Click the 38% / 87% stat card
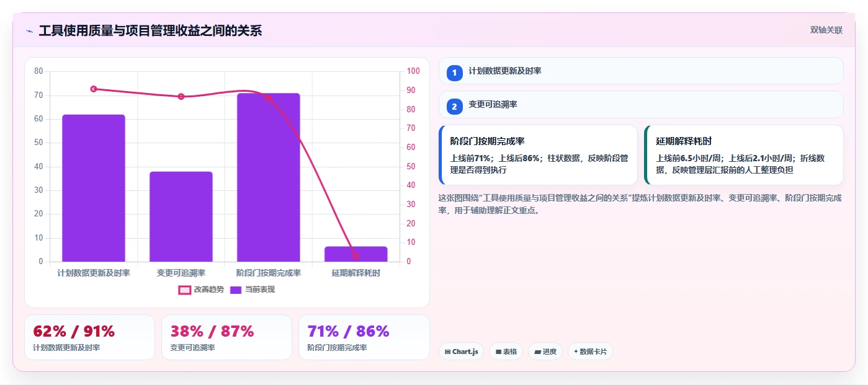This screenshot has width=868, height=385. pos(226,337)
